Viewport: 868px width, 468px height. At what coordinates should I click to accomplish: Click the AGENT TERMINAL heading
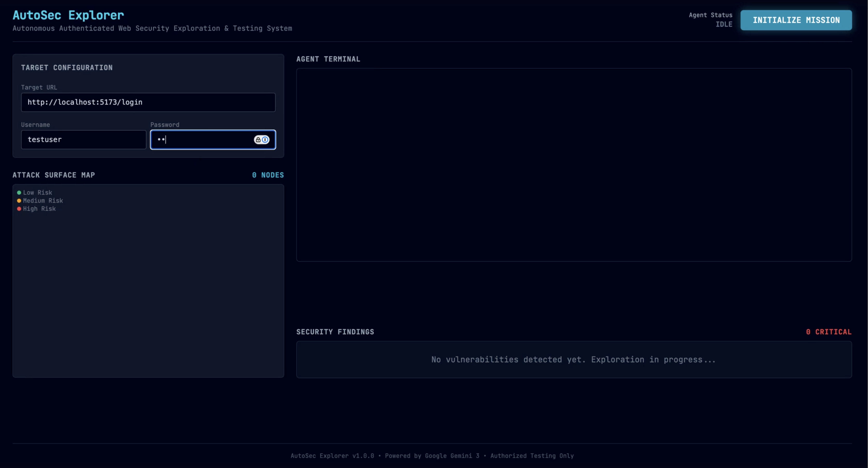click(328, 59)
